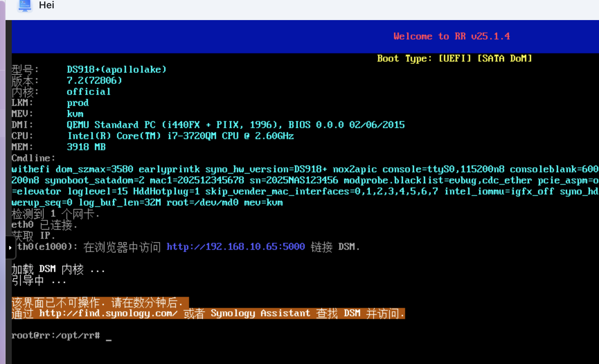Click 'mac1=202512345678' in the cmdline
Screen dimensions: 599x364
coord(197,180)
